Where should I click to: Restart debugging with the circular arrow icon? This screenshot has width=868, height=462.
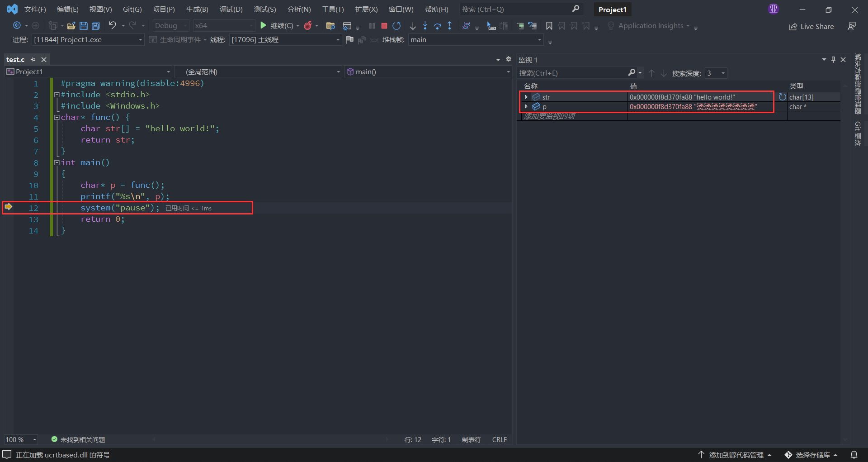tap(396, 26)
